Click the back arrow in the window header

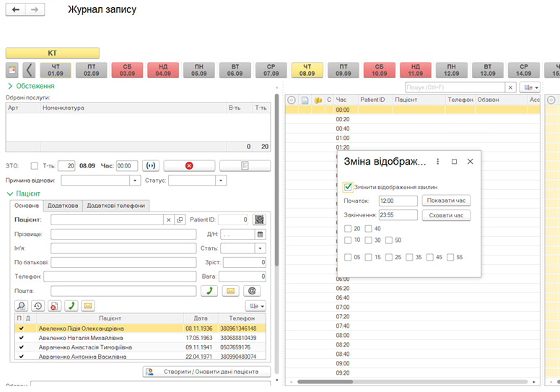16,10
